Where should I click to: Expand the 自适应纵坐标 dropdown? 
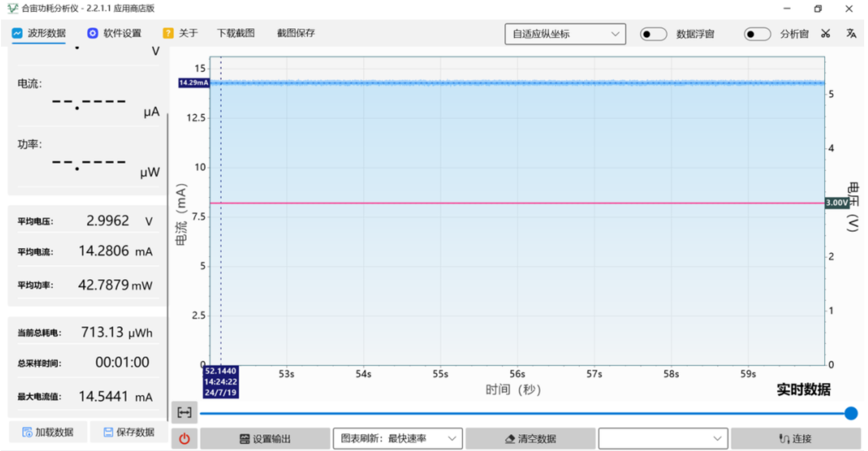click(565, 34)
